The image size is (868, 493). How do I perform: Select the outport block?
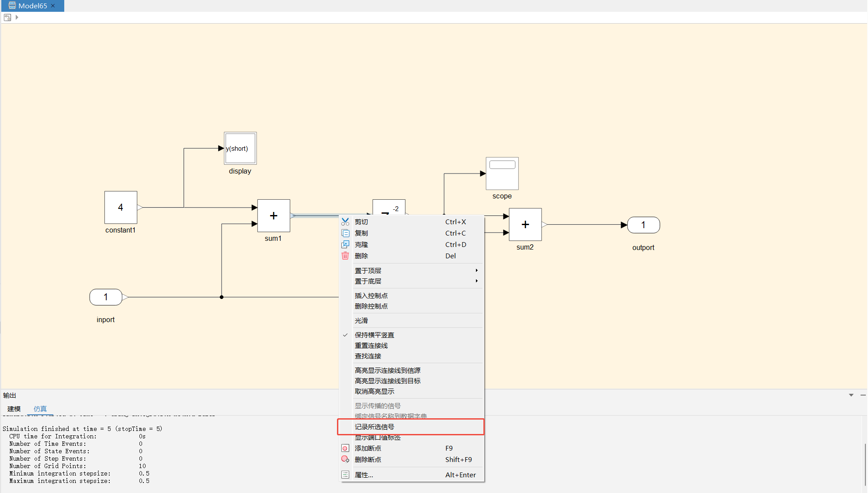[643, 225]
